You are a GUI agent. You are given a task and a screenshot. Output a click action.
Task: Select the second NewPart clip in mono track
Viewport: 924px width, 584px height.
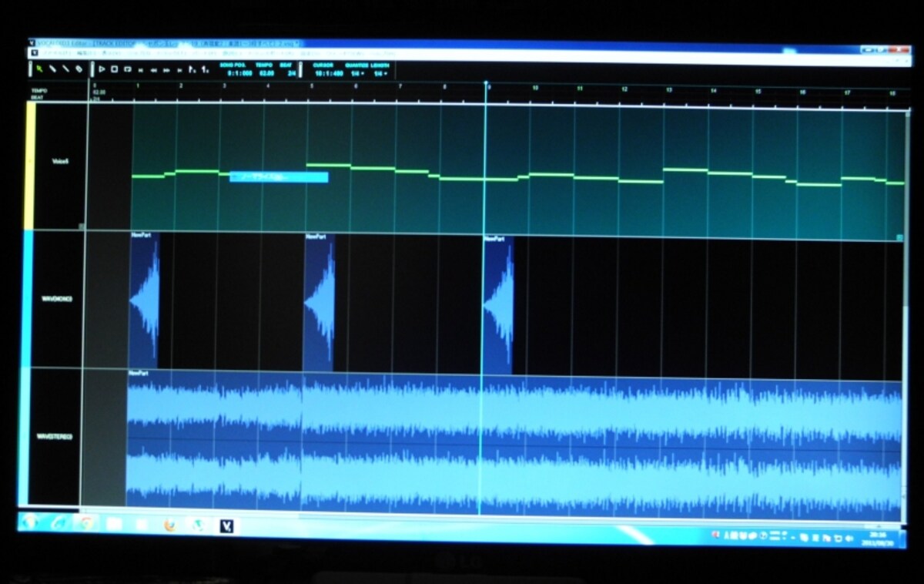coord(319,302)
